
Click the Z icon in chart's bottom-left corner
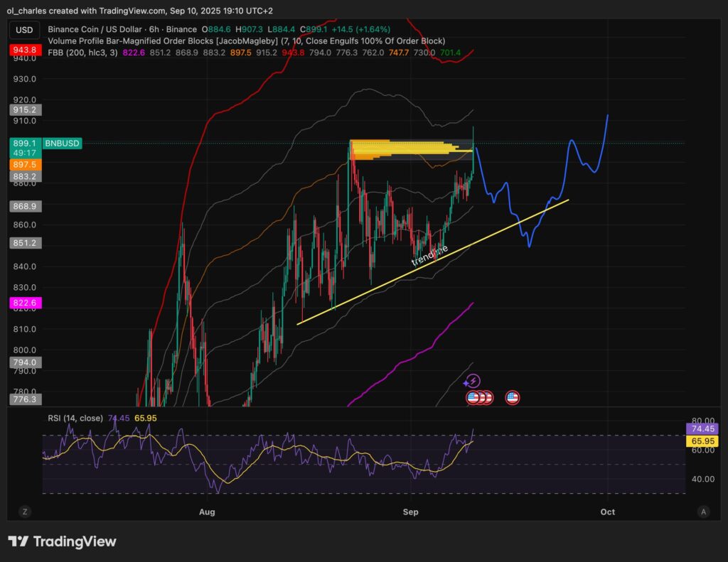pos(24,511)
